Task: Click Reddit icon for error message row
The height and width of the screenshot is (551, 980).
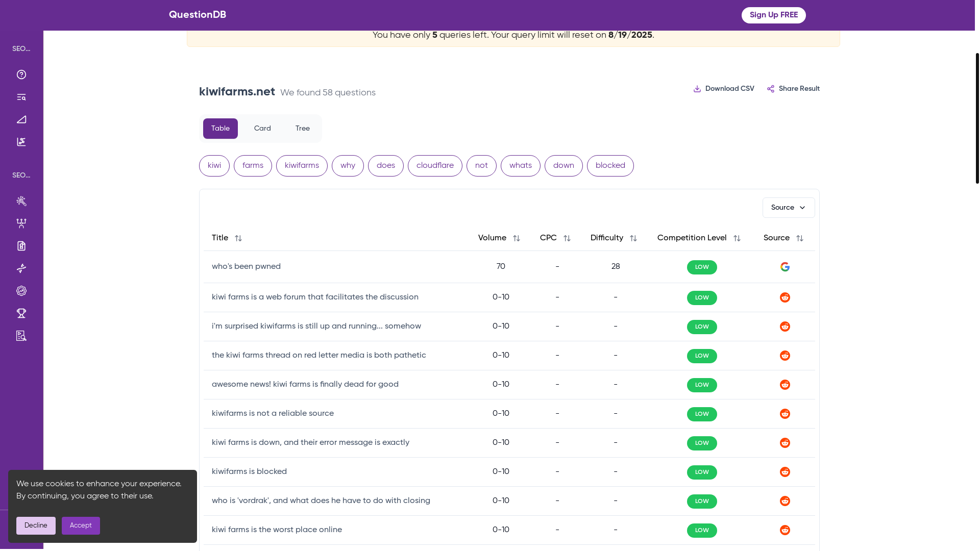Action: point(785,443)
